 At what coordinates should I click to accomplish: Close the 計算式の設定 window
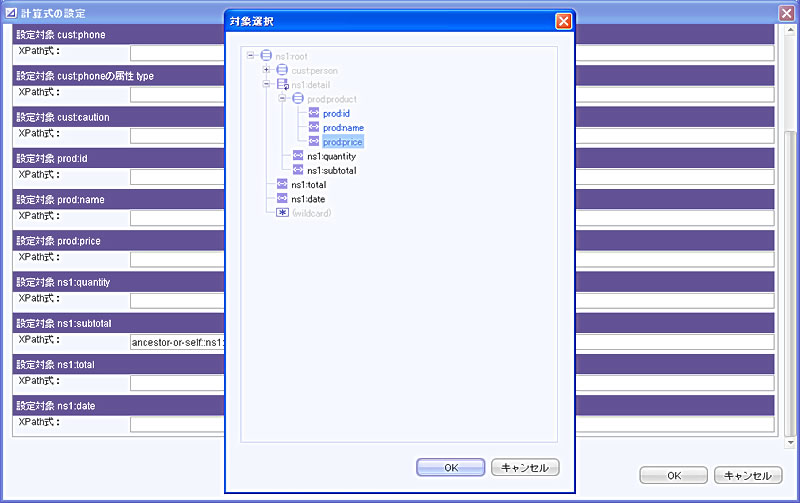click(x=786, y=13)
